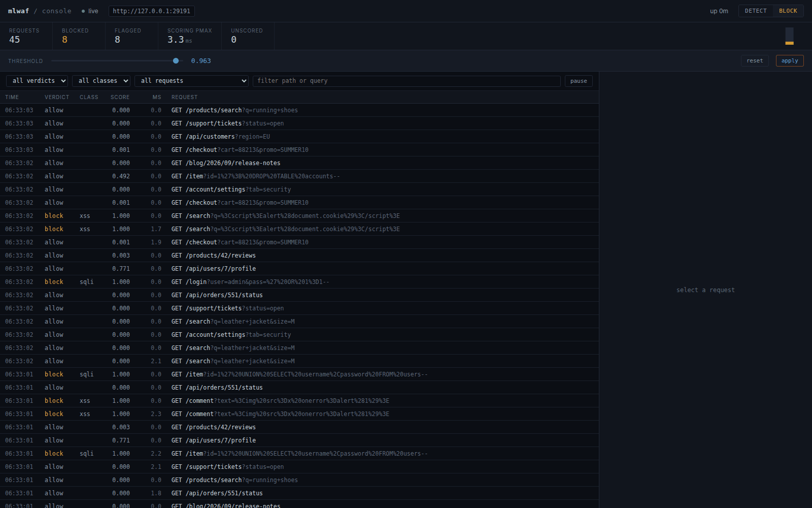Click the CLASS column header
This screenshot has height=508, width=812.
(x=89, y=97)
